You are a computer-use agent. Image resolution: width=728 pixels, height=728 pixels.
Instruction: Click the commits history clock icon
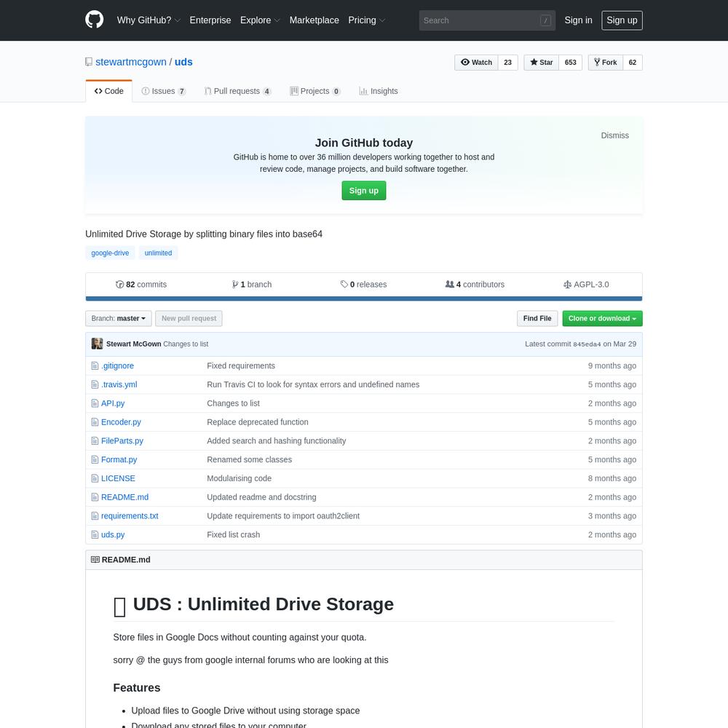point(120,285)
